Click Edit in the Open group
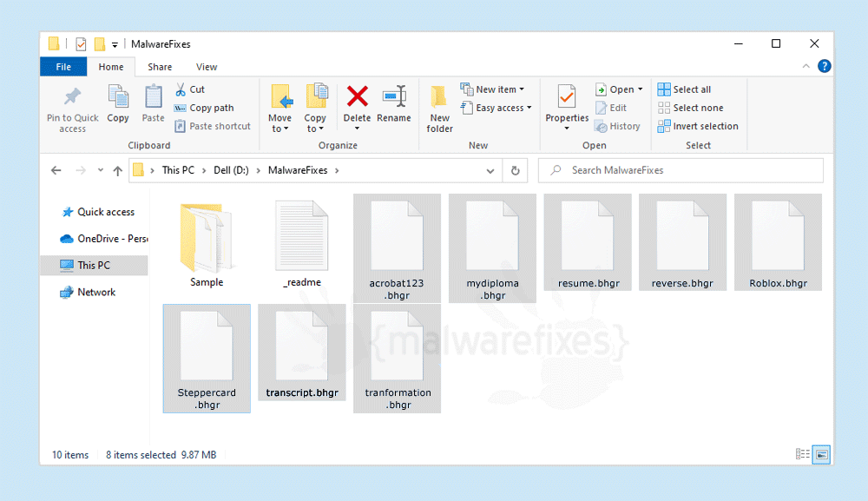 coord(611,108)
